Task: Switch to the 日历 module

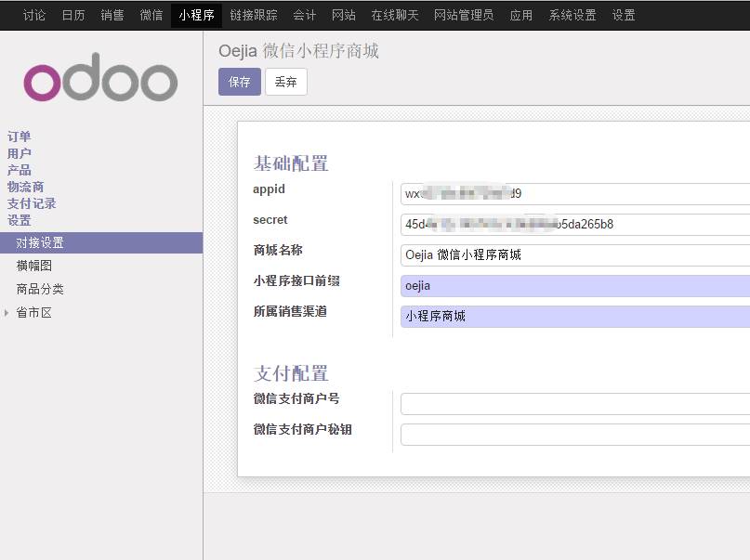Action: coord(73,15)
